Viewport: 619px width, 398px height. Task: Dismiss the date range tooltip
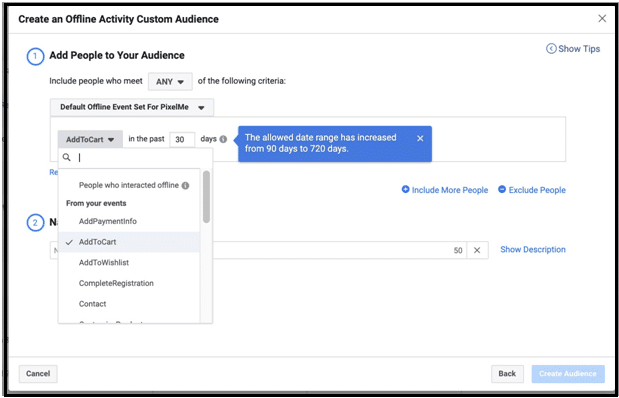[x=420, y=138]
